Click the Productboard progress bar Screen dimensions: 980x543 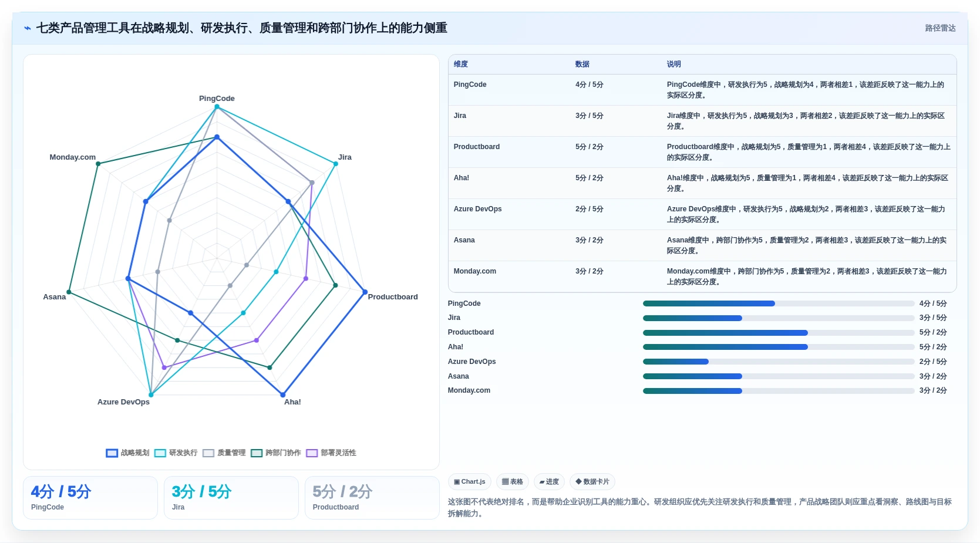(x=779, y=333)
